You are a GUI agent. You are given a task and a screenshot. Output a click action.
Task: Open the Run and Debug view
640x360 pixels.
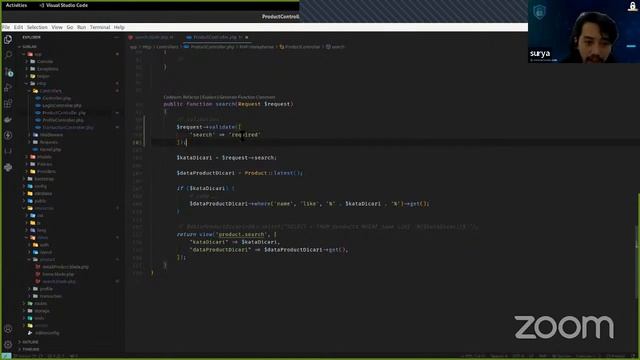pyautogui.click(x=8, y=87)
